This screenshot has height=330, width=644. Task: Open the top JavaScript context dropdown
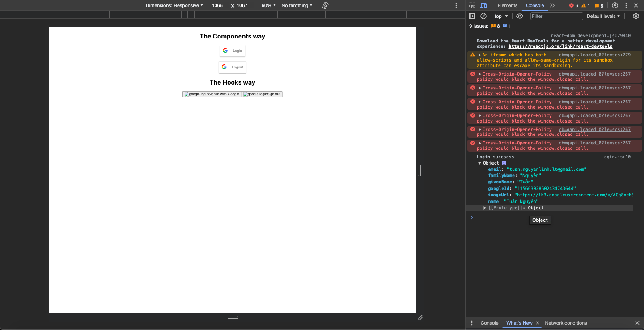tap(500, 16)
